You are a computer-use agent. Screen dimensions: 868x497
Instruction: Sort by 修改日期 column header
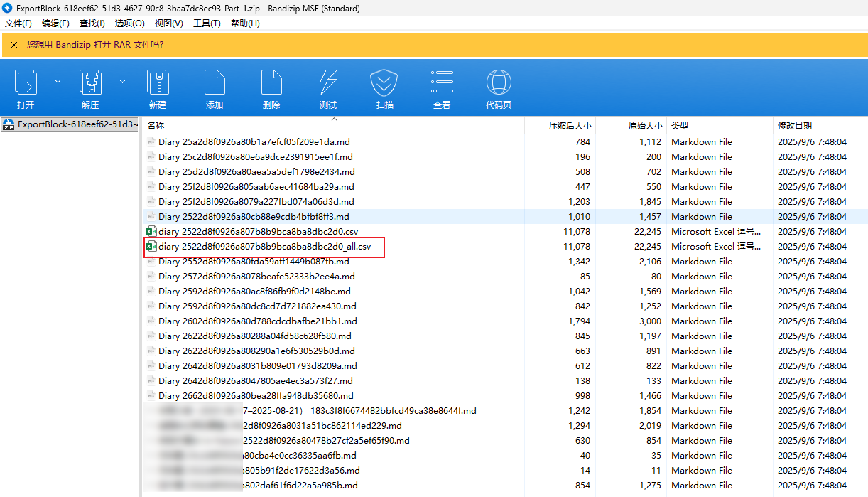[x=795, y=125]
